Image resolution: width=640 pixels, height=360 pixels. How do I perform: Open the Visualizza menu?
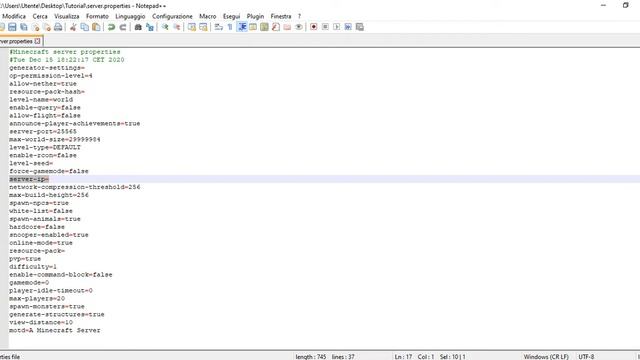pyautogui.click(x=67, y=16)
